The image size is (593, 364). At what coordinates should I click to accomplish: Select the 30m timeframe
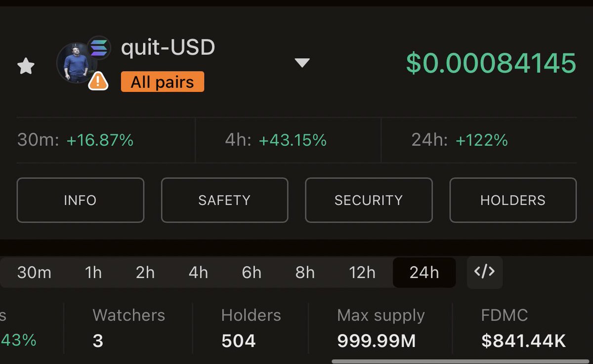click(34, 273)
